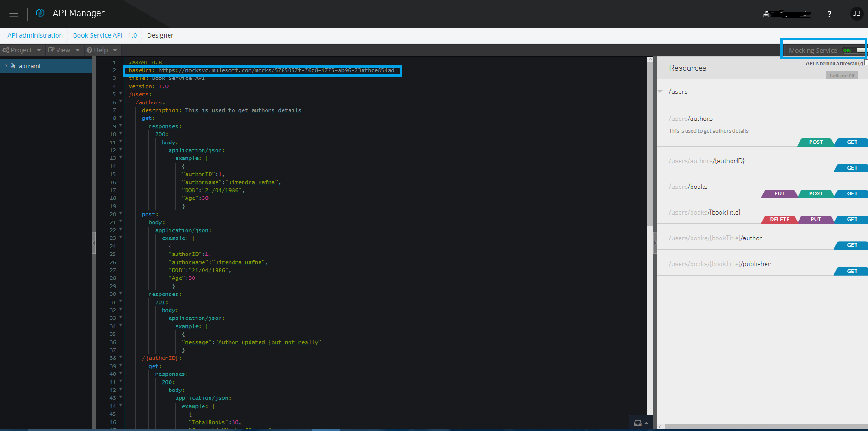The image size is (868, 431).
Task: Click the baseUri line in the editor
Action: (261, 70)
